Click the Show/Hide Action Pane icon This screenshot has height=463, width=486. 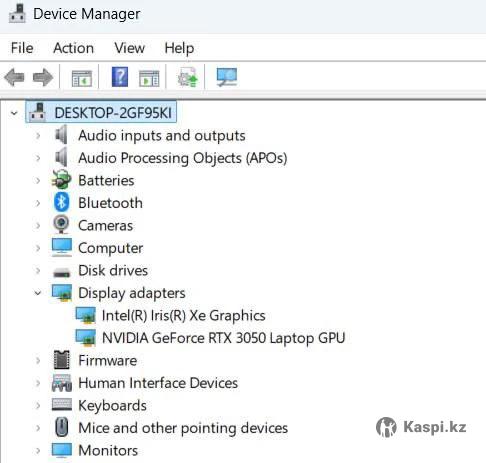click(x=149, y=78)
